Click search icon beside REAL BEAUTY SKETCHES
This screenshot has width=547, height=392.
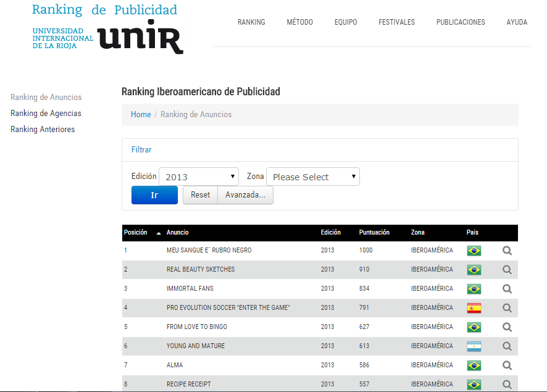506,270
